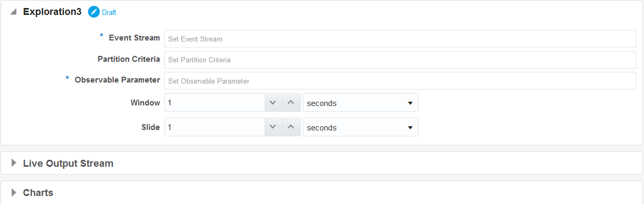644x204 pixels.
Task: Click the Exploration3 title text
Action: coord(52,12)
